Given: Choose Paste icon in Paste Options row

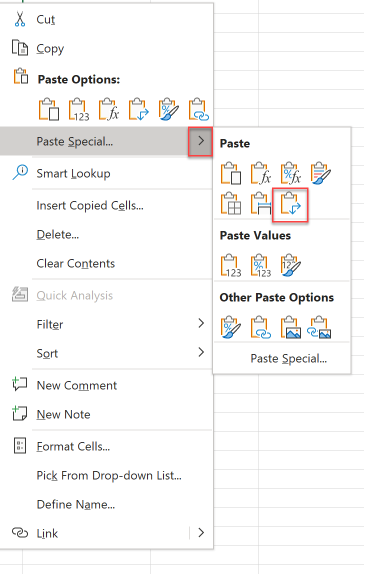Looking at the screenshot, I should tap(49, 109).
